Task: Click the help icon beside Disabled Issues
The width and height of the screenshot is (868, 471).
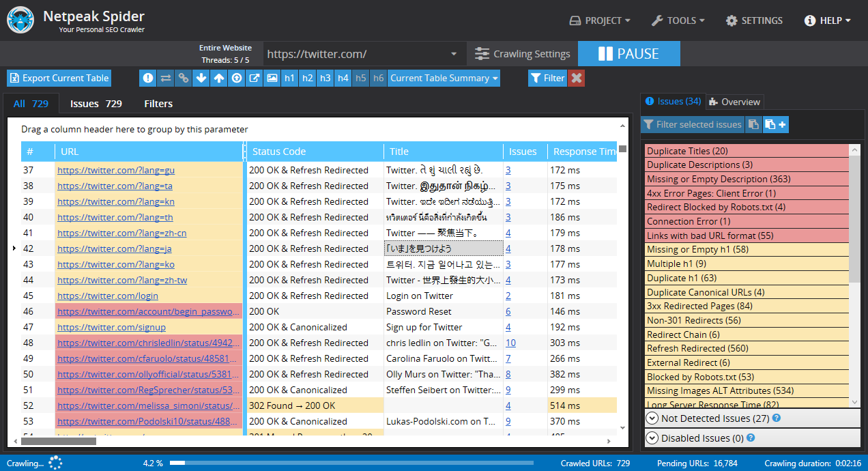Action: (751, 438)
